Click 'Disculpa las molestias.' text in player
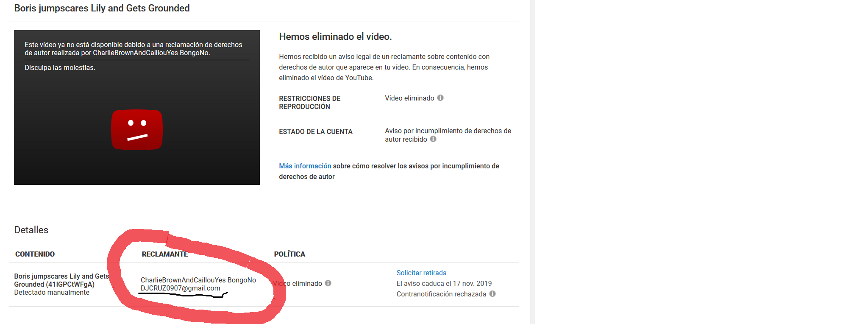The height and width of the screenshot is (324, 868). click(x=60, y=67)
